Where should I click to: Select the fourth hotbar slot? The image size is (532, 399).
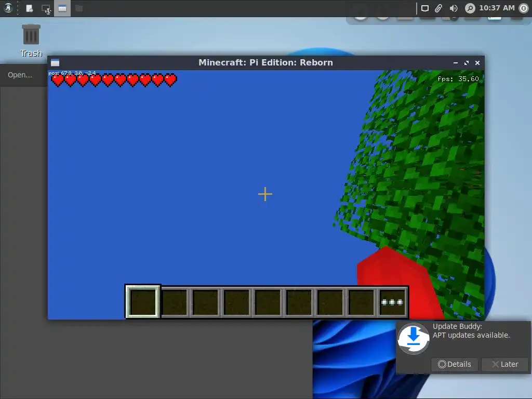click(236, 302)
